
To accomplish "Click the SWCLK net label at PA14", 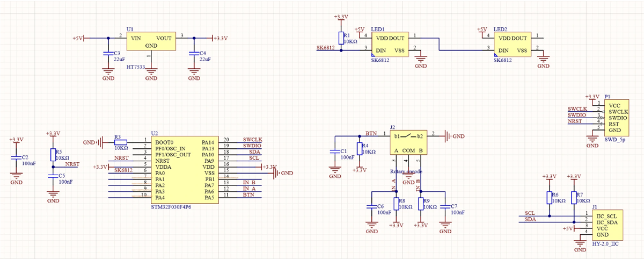I will [x=252, y=139].
